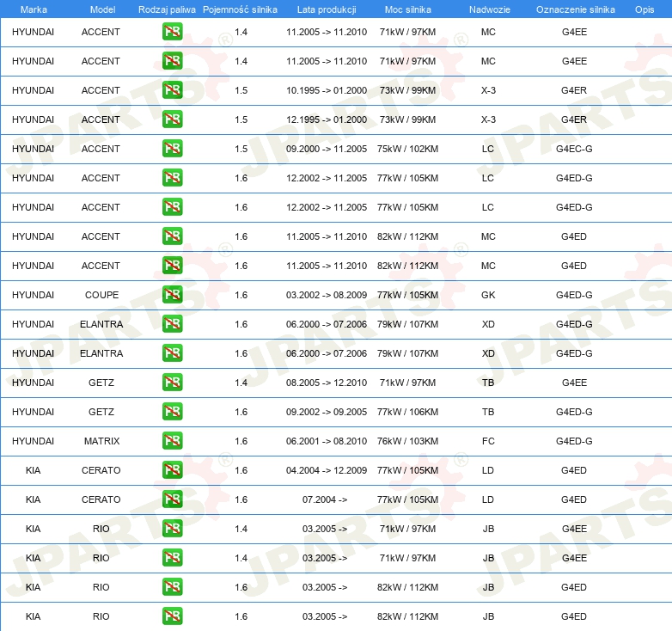The image size is (672, 631).
Task: Click fuel icon for CERATO 04.2004 -> 12.2009
Action: click(x=172, y=470)
